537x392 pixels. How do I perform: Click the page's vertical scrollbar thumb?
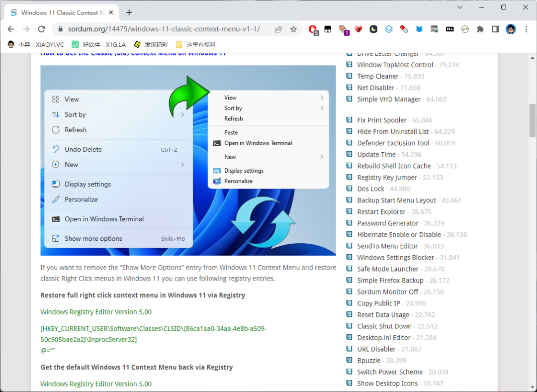(533, 120)
